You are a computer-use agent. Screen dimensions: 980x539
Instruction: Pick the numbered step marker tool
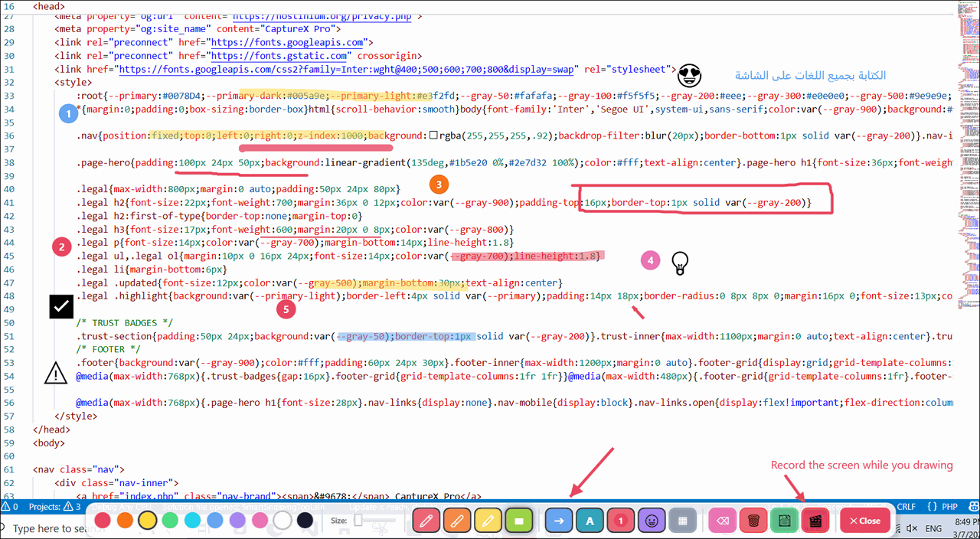point(620,521)
